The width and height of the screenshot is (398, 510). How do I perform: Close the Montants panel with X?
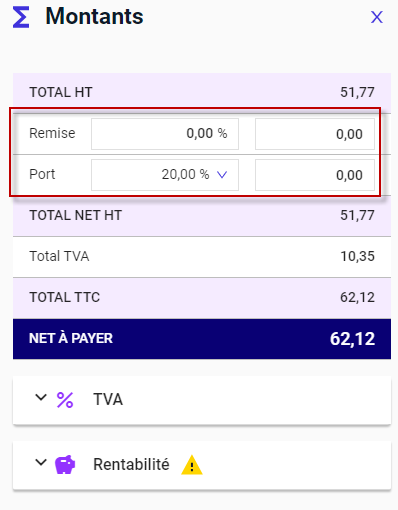point(377,17)
